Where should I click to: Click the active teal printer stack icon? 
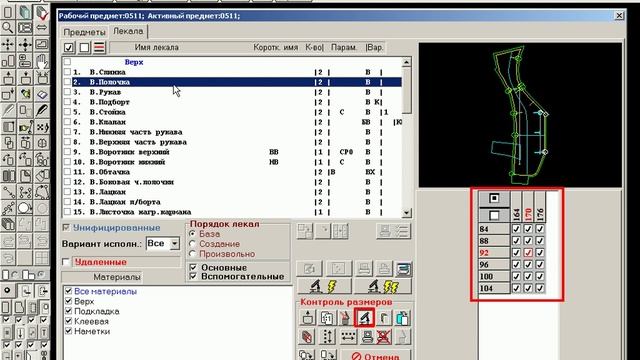tap(403, 269)
